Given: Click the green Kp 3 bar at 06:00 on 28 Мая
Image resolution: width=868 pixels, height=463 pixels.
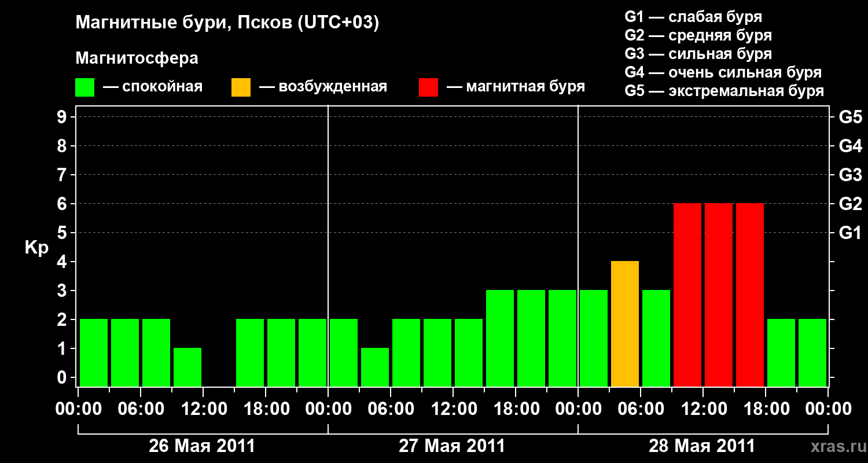Looking at the screenshot, I should (656, 339).
